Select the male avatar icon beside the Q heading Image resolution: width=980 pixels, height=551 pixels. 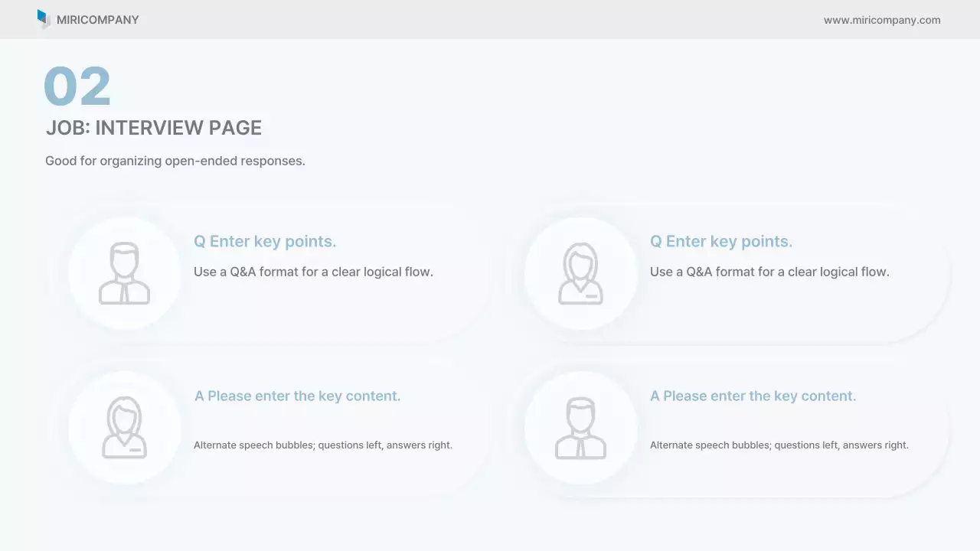[124, 273]
